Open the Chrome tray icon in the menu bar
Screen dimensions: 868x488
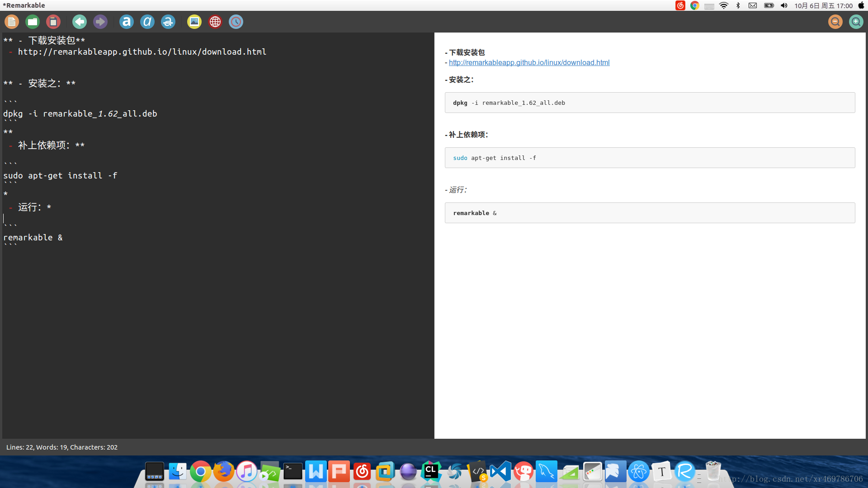(x=695, y=5)
